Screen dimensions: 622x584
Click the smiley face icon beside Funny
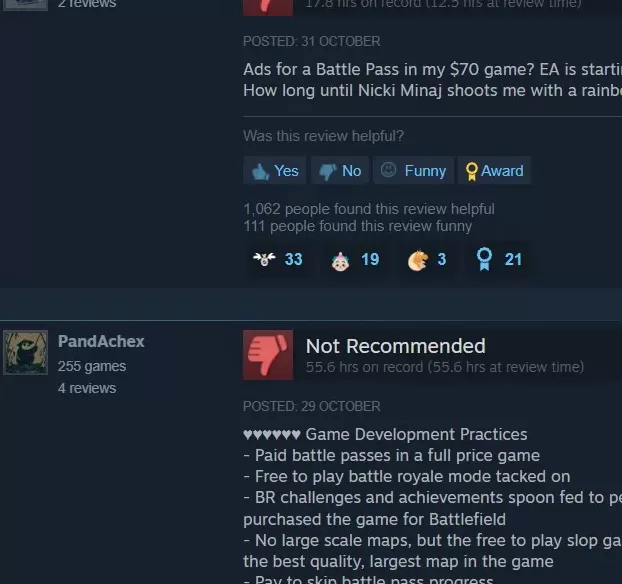[x=388, y=170]
